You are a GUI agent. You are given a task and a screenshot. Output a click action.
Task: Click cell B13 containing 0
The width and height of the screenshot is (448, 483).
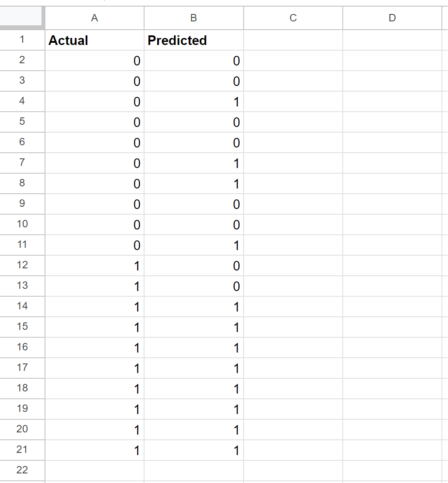[193, 286]
